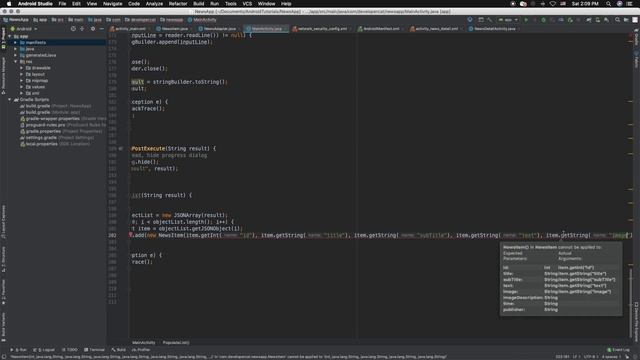The height and width of the screenshot is (360, 640).
Task: Click the project panel settings gear icon
Action: [x=93, y=29]
